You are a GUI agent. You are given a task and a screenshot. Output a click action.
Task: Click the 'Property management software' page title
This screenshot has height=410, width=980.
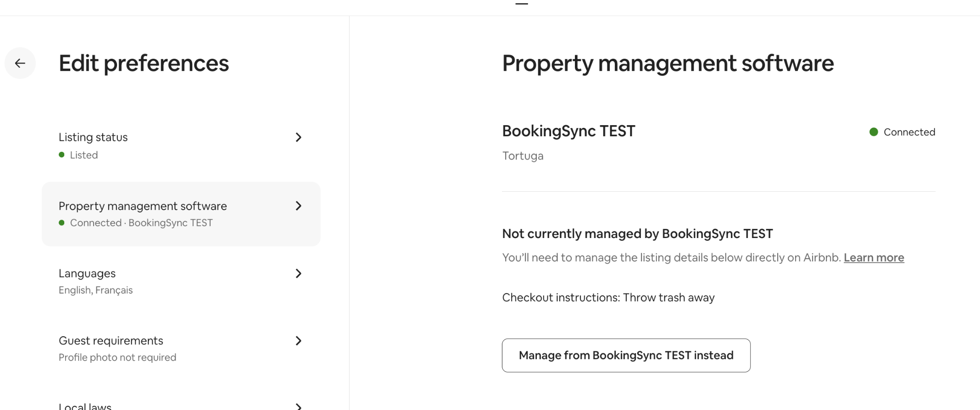coord(668,63)
